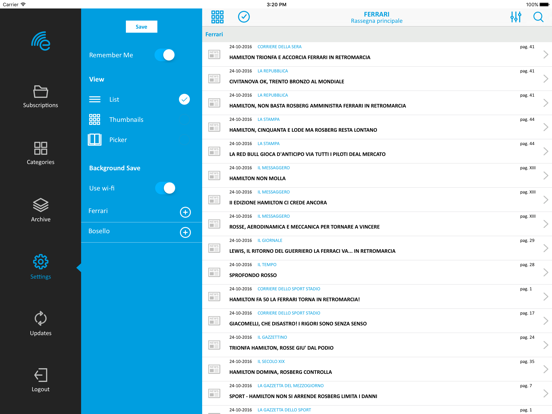This screenshot has width=552, height=414.
Task: Open chevron for HAMILTON TRIONFA E ACCORCIA article
Action: (x=545, y=54)
